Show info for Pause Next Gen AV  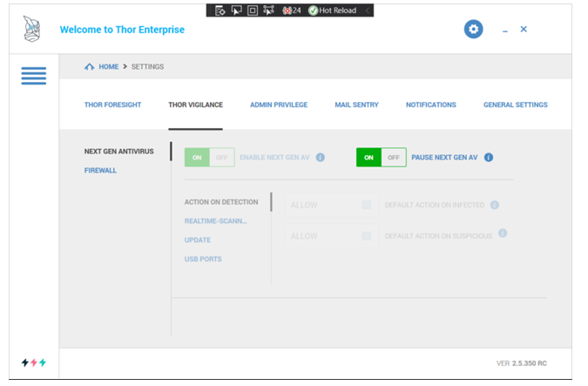pos(489,158)
